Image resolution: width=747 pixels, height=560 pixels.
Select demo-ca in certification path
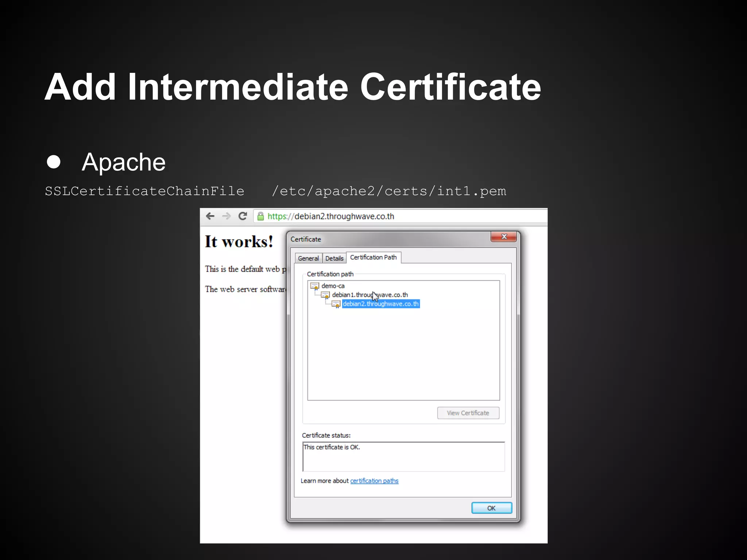coord(333,286)
